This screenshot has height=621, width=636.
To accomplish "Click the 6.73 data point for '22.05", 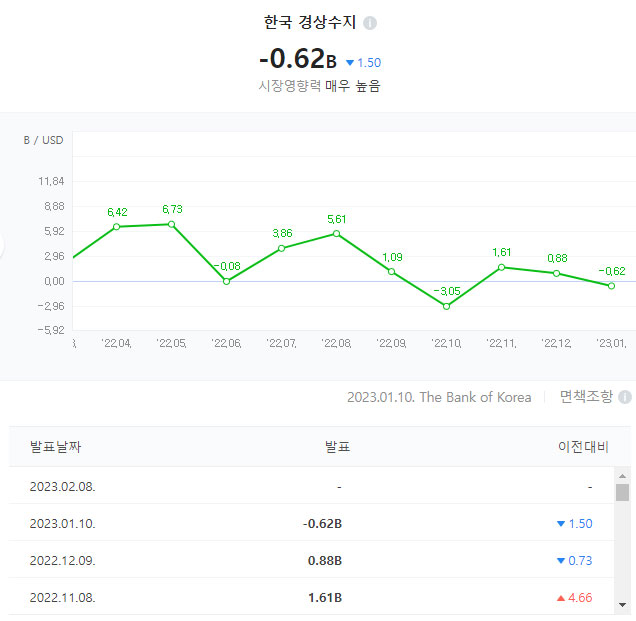I will tap(172, 224).
